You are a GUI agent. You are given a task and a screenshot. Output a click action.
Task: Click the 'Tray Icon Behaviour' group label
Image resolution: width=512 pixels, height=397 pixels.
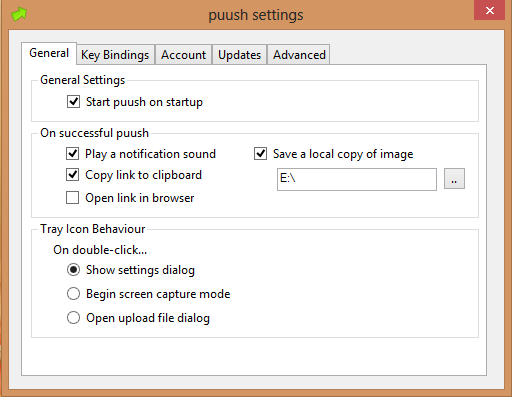[x=93, y=229]
